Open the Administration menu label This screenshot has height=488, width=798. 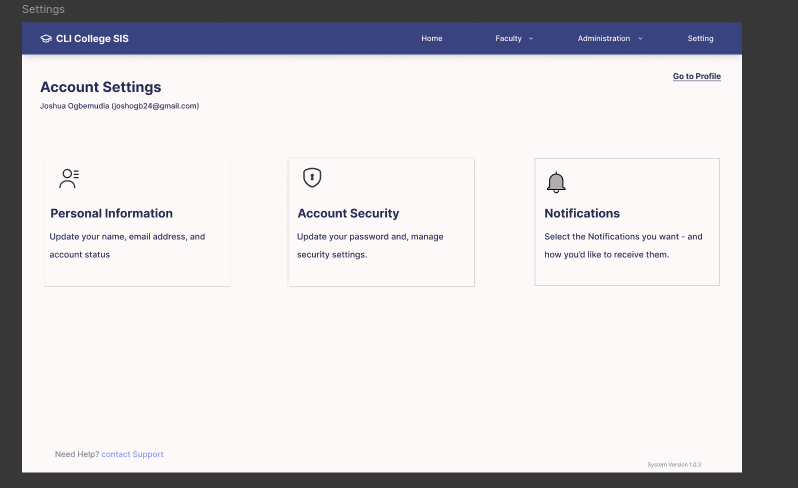click(603, 39)
